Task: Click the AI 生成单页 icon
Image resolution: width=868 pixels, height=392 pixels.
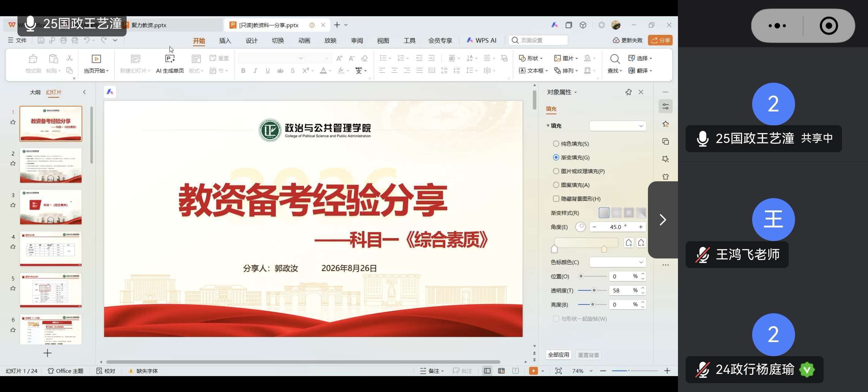Action: [x=170, y=58]
